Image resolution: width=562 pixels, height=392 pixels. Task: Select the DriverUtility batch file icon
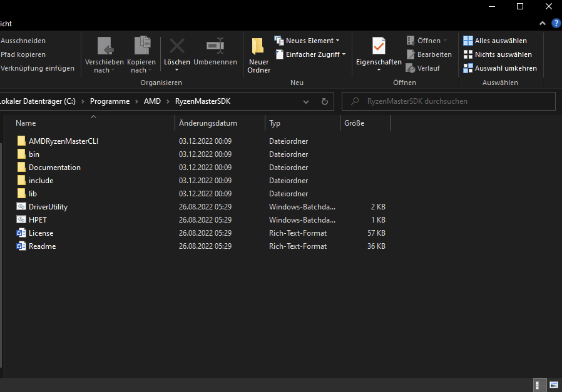pos(21,206)
